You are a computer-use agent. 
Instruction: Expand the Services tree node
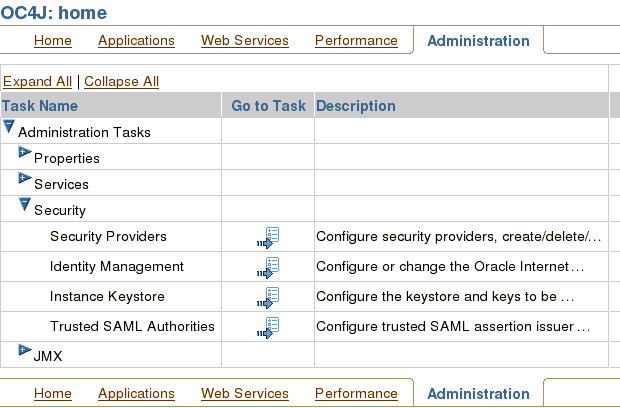click(x=25, y=179)
